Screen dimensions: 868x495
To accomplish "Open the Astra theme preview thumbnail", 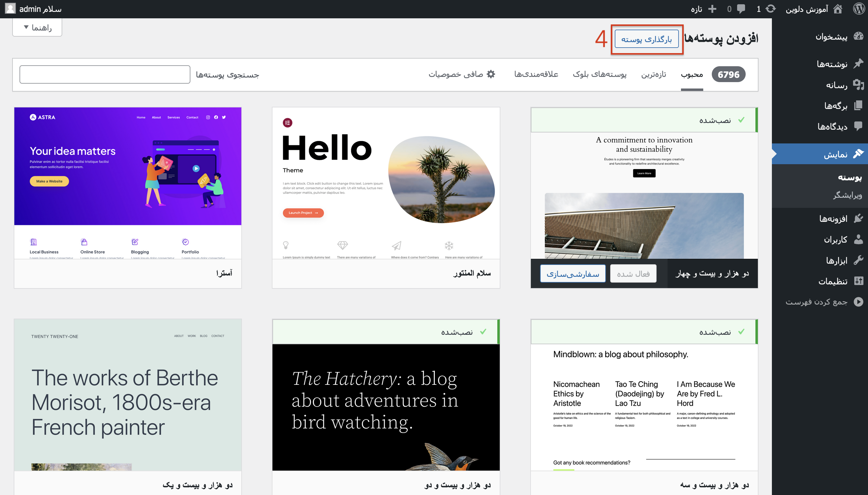I will point(128,183).
